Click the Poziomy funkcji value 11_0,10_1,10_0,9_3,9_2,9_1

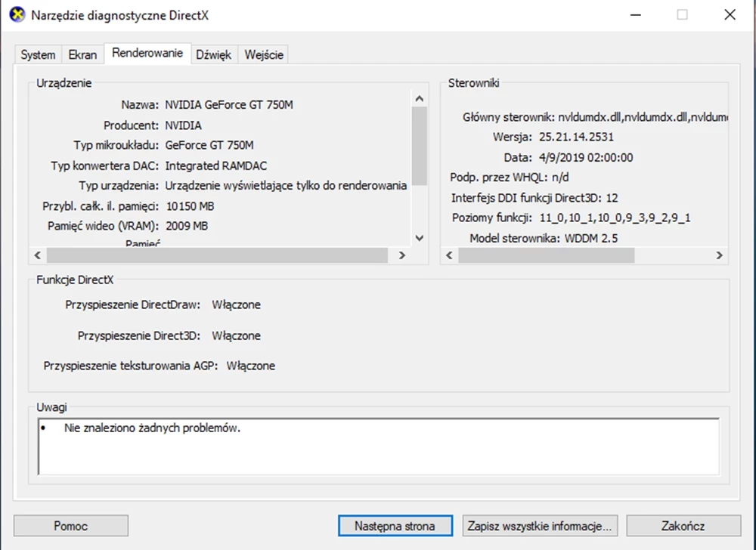coord(615,218)
